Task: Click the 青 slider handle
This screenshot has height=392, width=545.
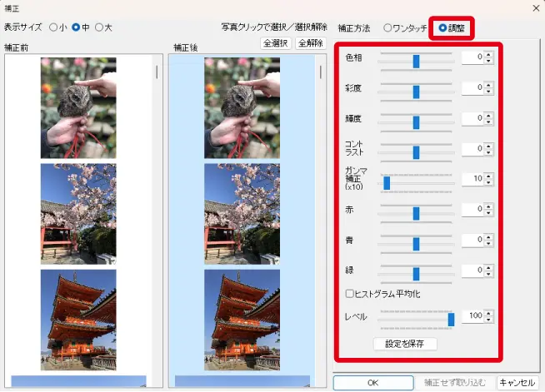Action: 416,244
